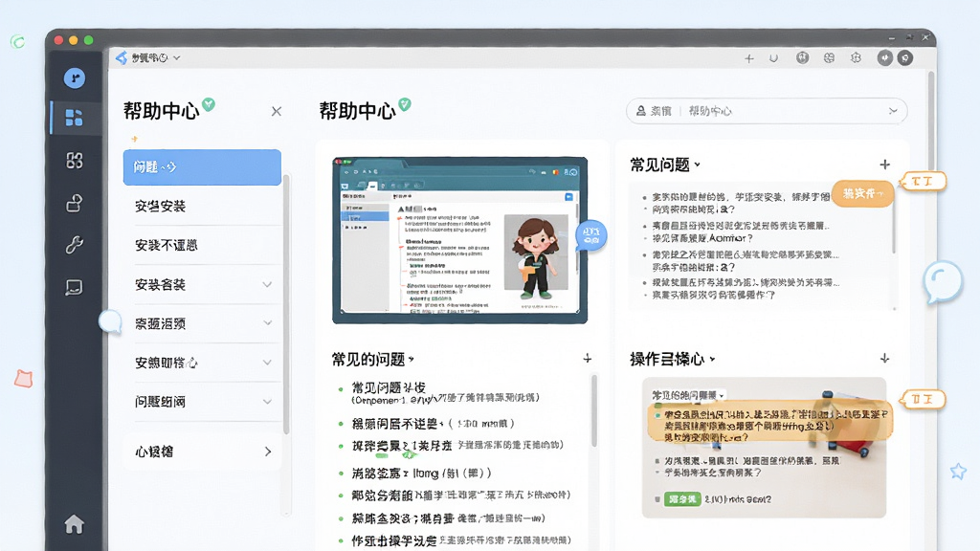Click the green badge beside the left 帮助中心 title
Viewport: 980px width, 551px height.
point(209,104)
